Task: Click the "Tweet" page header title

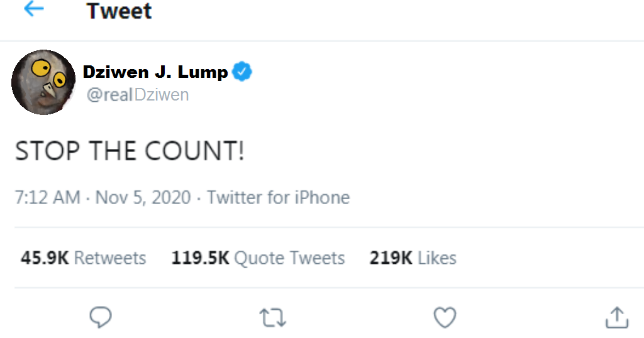Action: tap(119, 11)
